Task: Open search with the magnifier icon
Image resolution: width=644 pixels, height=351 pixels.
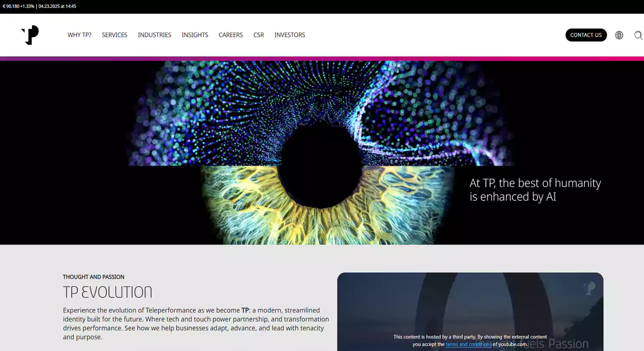Action: coord(638,35)
